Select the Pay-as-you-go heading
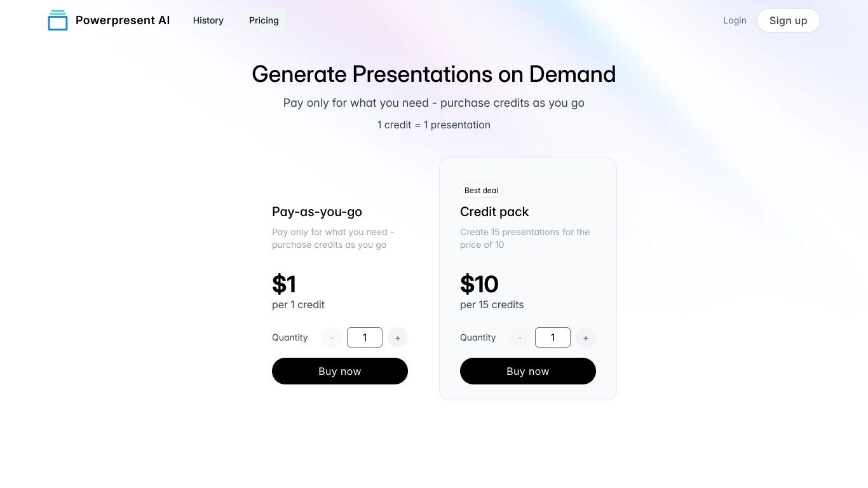 point(317,212)
